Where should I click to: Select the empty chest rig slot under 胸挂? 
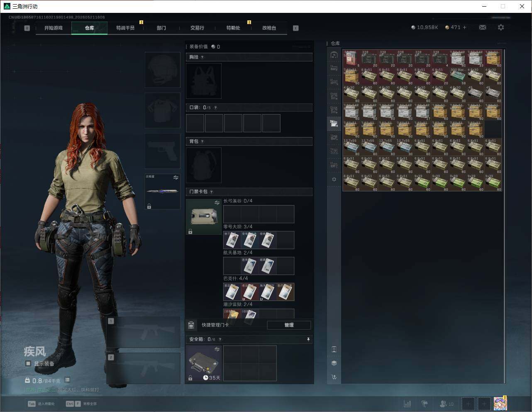pyautogui.click(x=204, y=81)
